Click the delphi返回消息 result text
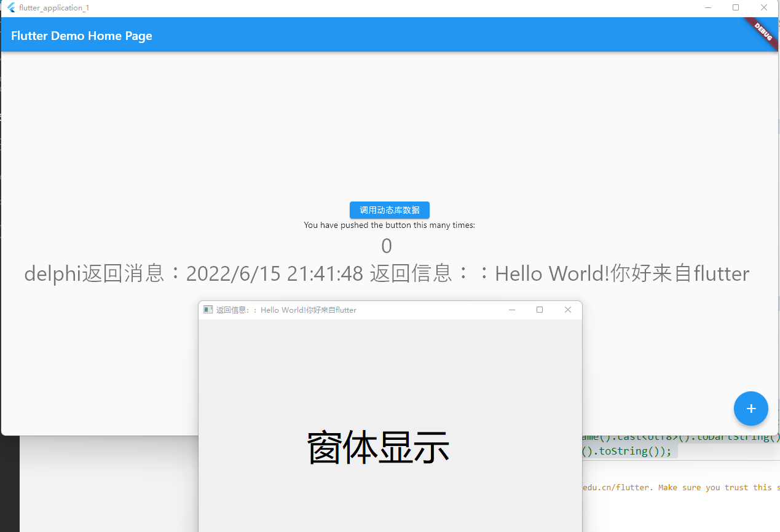 tap(387, 273)
